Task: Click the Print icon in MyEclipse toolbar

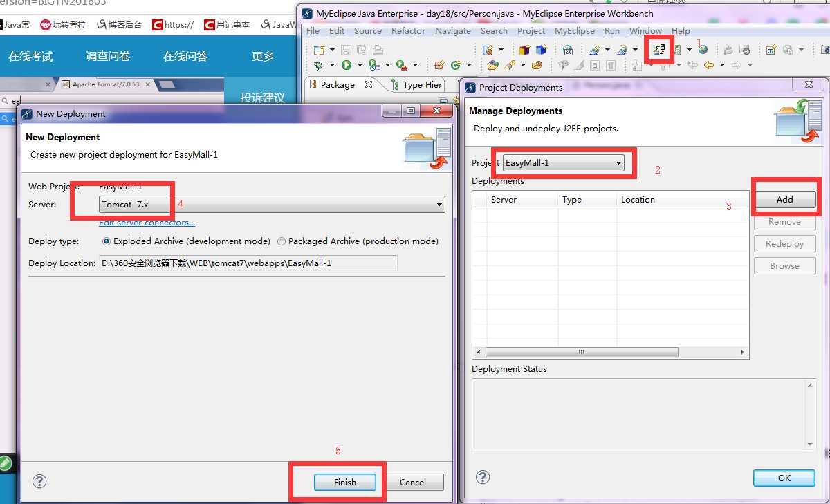Action: click(x=378, y=50)
